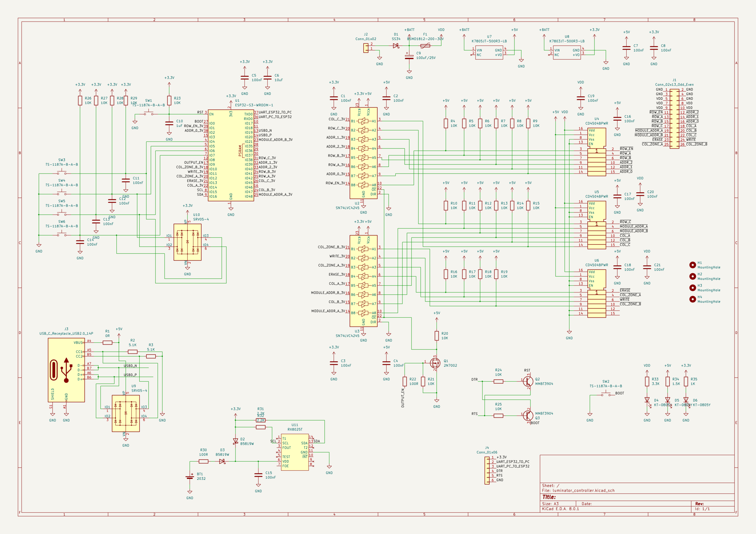The height and width of the screenshot is (534, 756).
Task: Click the U7 K7805JT regulator block
Action: [x=489, y=53]
